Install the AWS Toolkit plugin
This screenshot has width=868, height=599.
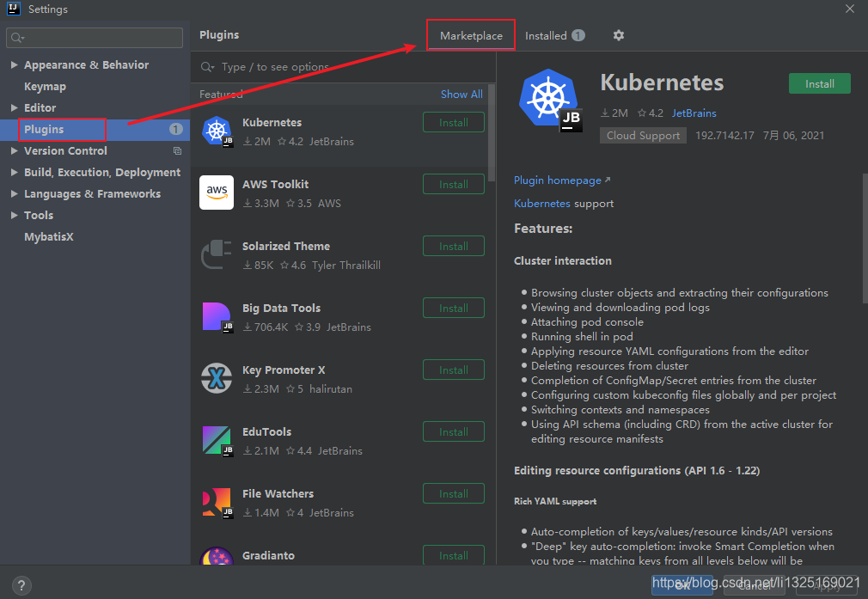click(x=454, y=185)
